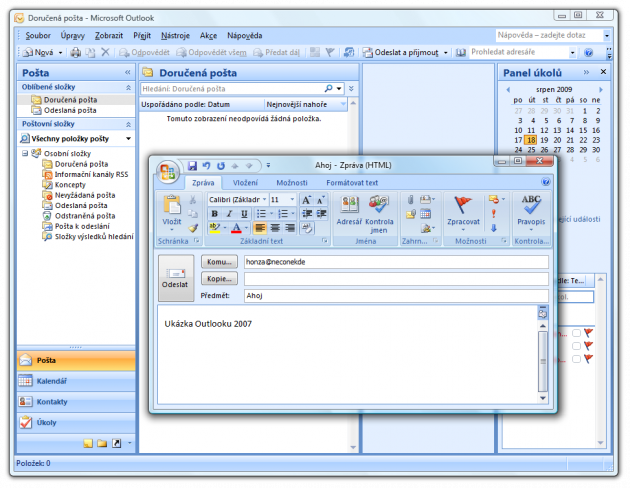Click the Předmět subject field
The width and height of the screenshot is (630, 488).
[x=396, y=296]
